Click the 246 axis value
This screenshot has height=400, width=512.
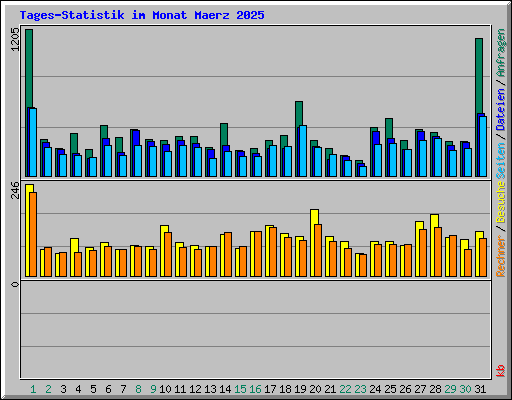coord(15,190)
